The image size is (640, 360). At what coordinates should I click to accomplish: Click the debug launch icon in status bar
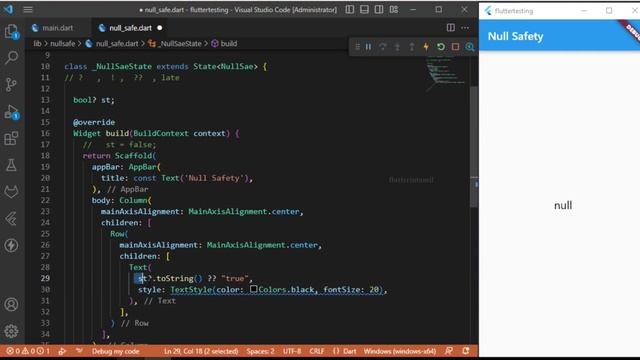(62, 351)
